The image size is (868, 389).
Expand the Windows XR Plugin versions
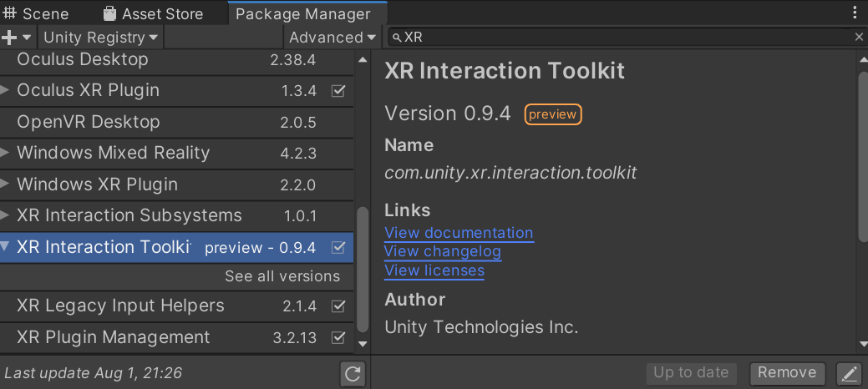tap(5, 184)
